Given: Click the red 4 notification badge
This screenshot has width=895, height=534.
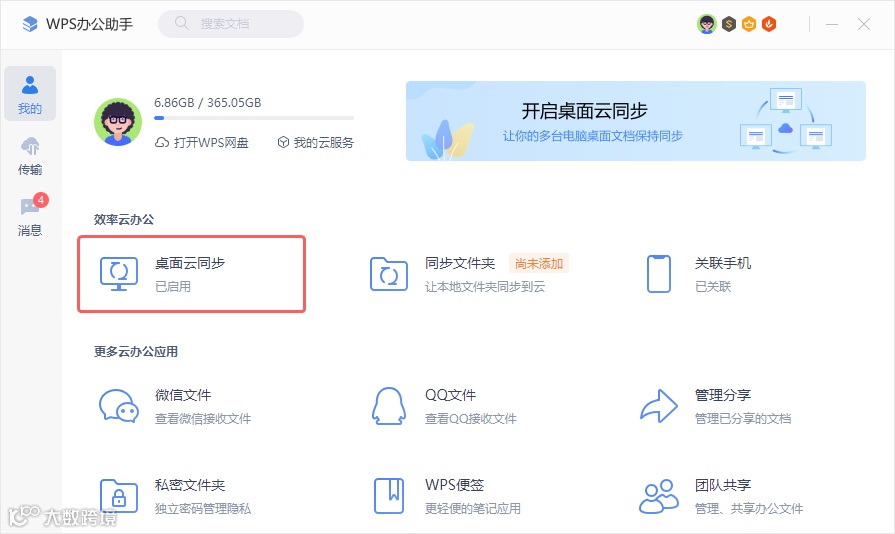Looking at the screenshot, I should point(41,200).
